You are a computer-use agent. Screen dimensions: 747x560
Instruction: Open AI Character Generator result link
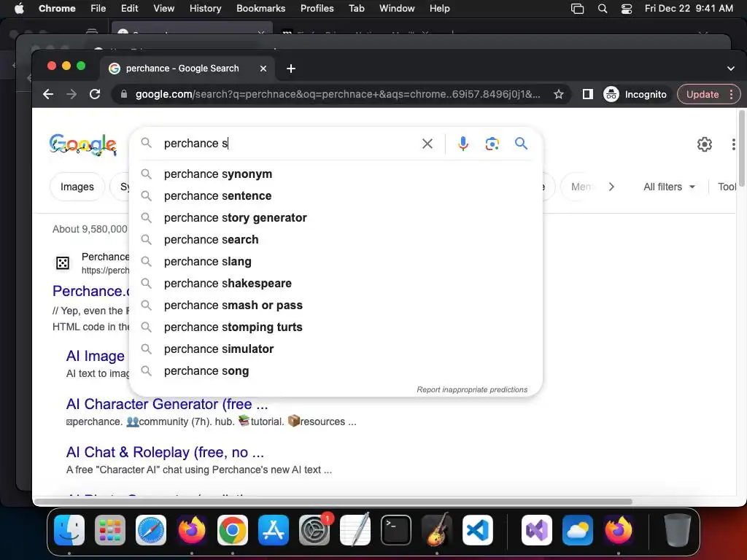click(167, 404)
